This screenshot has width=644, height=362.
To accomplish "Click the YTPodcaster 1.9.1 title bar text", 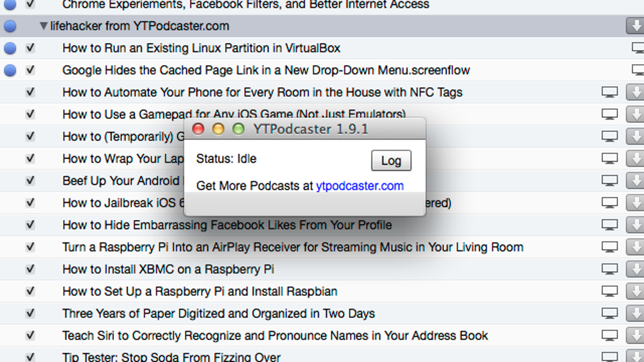I will (x=311, y=129).
